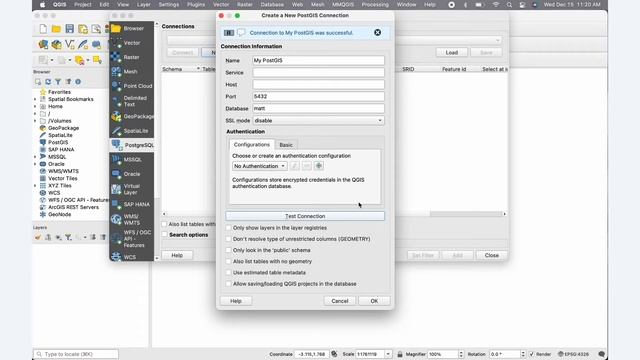The width and height of the screenshot is (640, 360).
Task: Click the Save Project floppy icon
Action: [69, 29]
